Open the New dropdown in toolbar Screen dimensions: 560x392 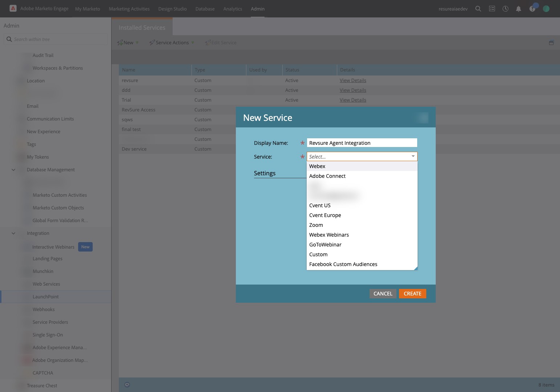128,42
